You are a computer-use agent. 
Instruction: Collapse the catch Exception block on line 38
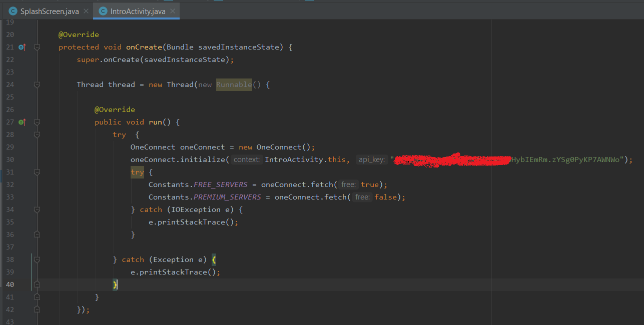[x=37, y=259]
